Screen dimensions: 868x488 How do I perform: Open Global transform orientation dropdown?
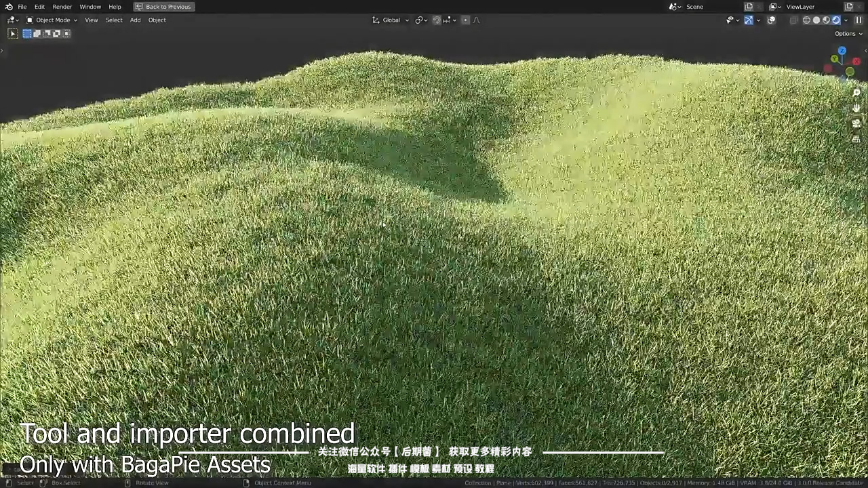(x=391, y=20)
